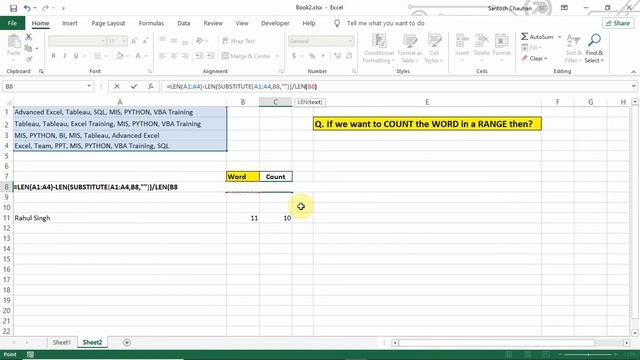The width and height of the screenshot is (640, 360).
Task: Click the Cut scissors icon
Action: [28, 38]
